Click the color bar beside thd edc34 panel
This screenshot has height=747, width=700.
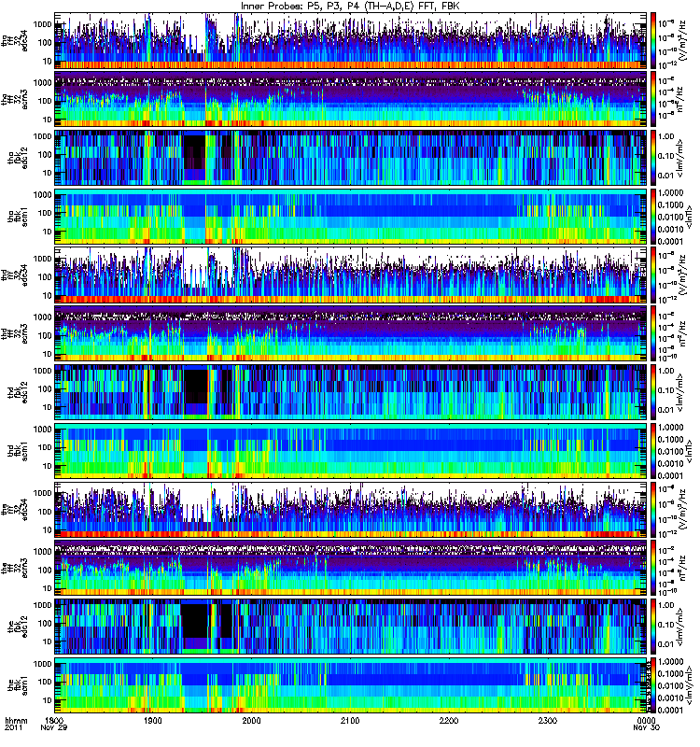coord(652,275)
